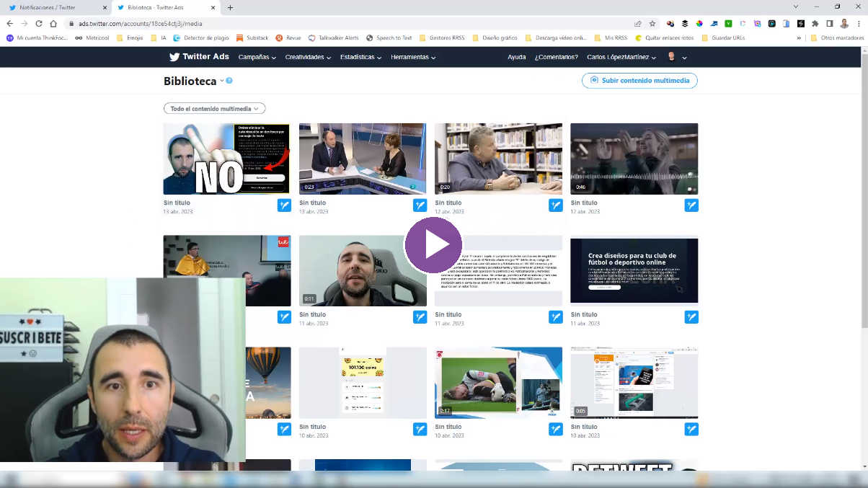Click the info icon beside Biblioteca
868x488 pixels.
229,81
